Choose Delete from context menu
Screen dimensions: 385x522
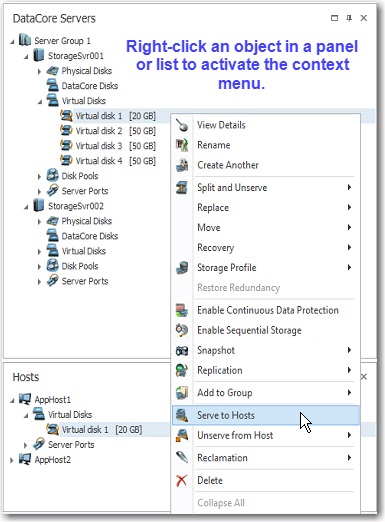point(266,480)
